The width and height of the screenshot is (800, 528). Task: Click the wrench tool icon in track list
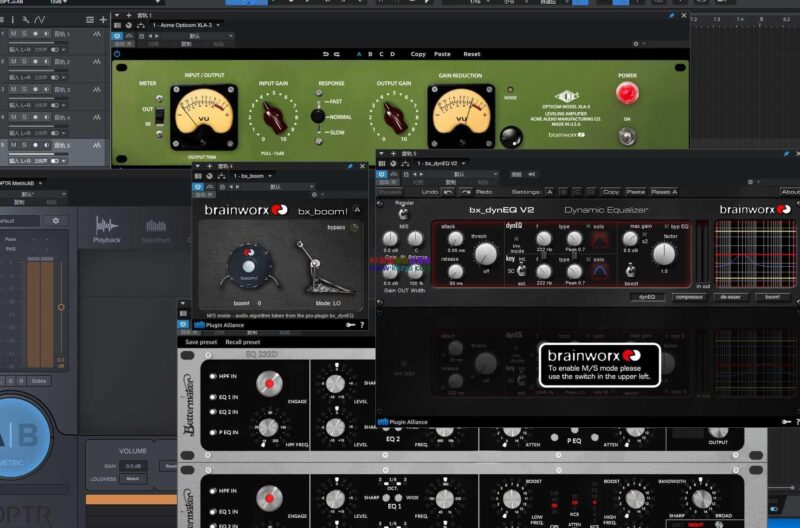click(25, 20)
